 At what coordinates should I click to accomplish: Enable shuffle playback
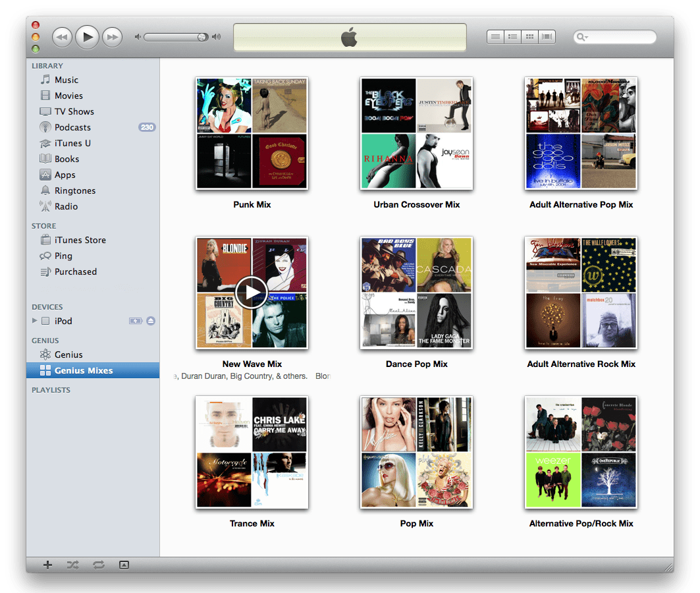72,565
